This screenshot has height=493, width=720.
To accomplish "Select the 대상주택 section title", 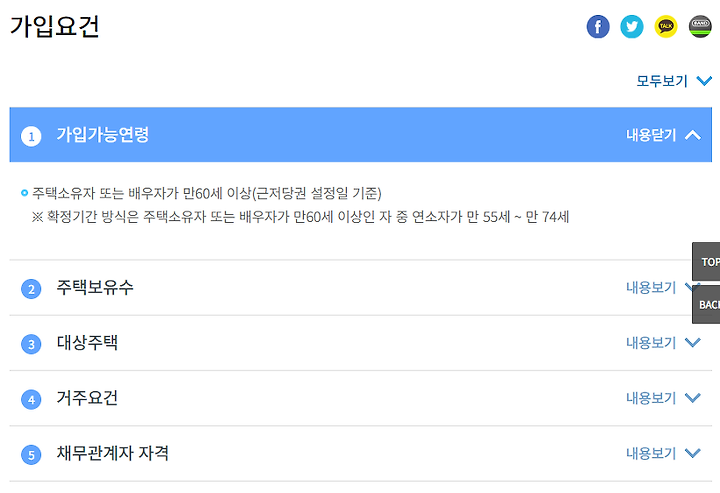I will [x=87, y=343].
